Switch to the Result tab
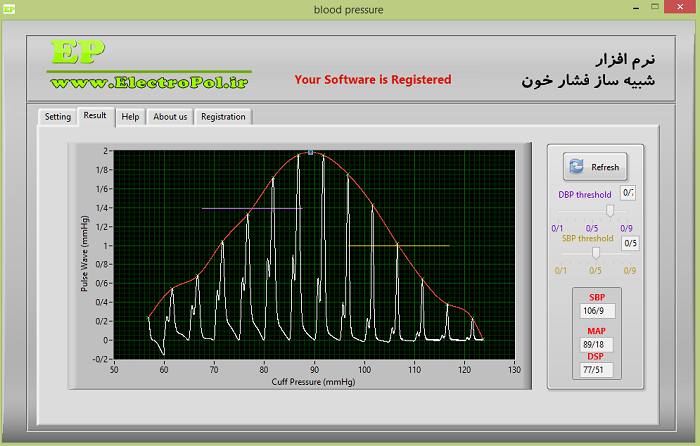Viewport: 700px width, 446px height. click(96, 116)
